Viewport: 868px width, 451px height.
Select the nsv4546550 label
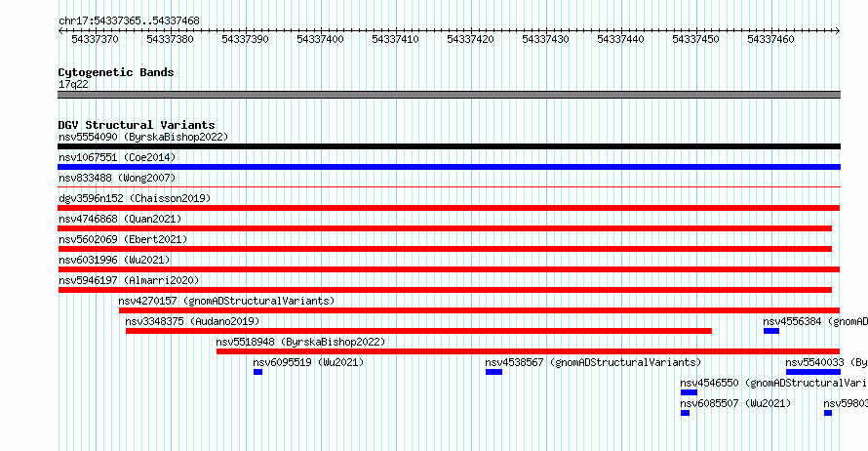tap(774, 383)
